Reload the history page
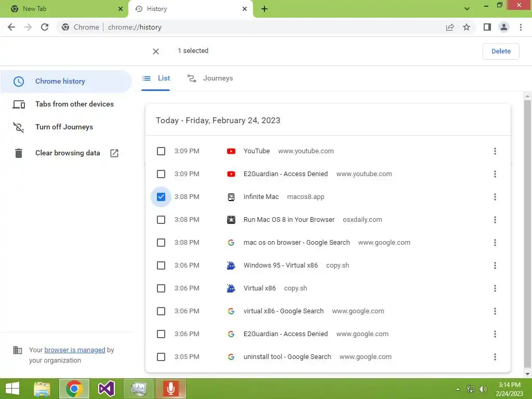Image resolution: width=532 pixels, height=399 pixels. [45, 27]
